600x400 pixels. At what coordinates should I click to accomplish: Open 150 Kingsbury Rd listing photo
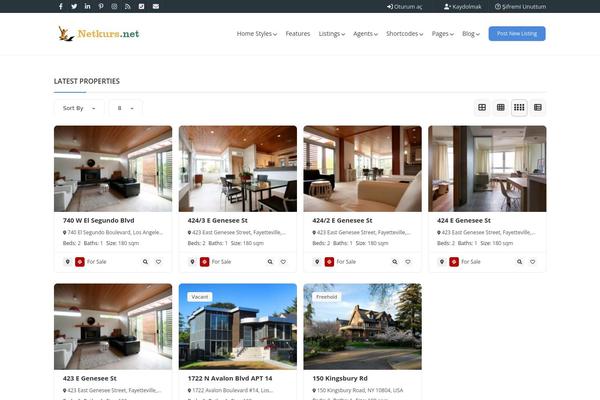click(362, 327)
